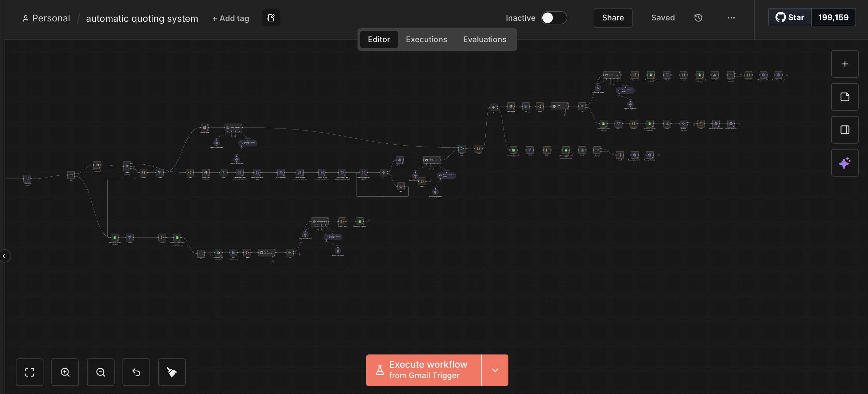Select the Get row(s) in sheet2 node
This screenshot has height=394, width=868.
[513, 150]
